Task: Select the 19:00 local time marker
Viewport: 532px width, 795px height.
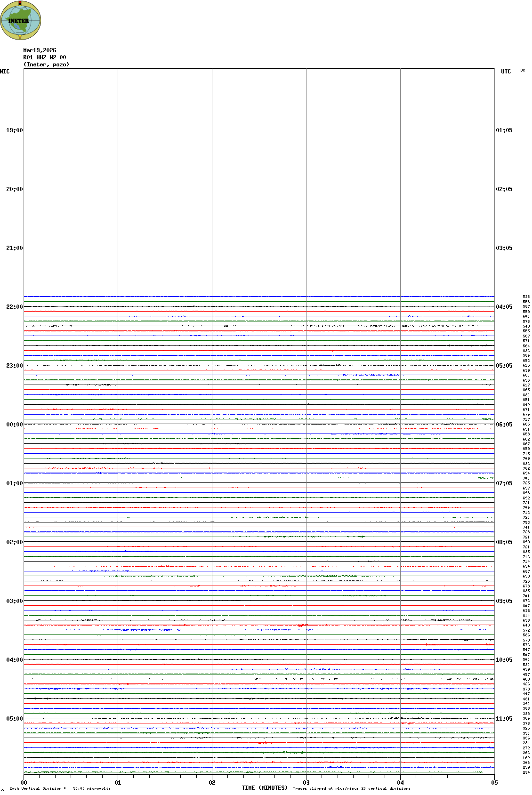Action: 14,130
